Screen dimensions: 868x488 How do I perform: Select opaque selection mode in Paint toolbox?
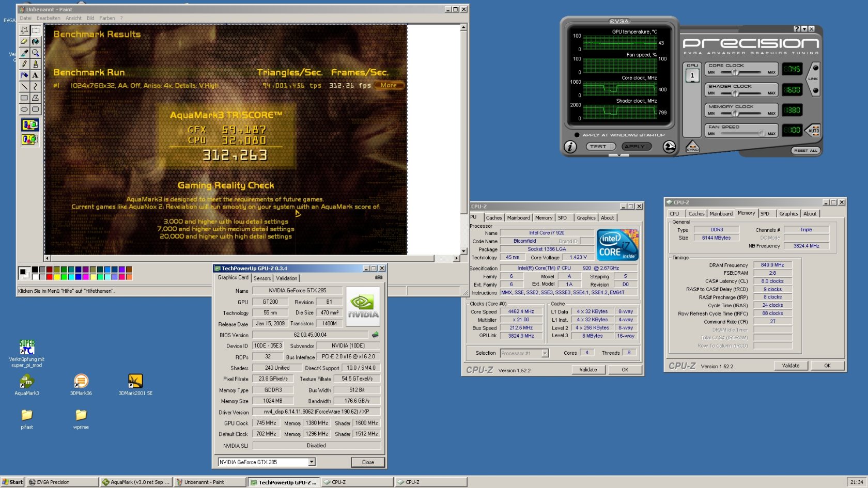point(30,125)
